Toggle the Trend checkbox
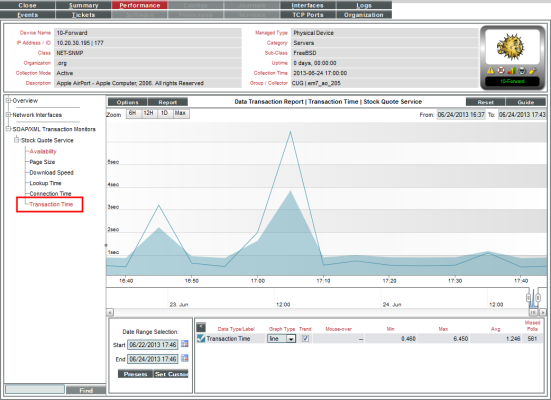This screenshot has height=400, width=551. tap(305, 338)
